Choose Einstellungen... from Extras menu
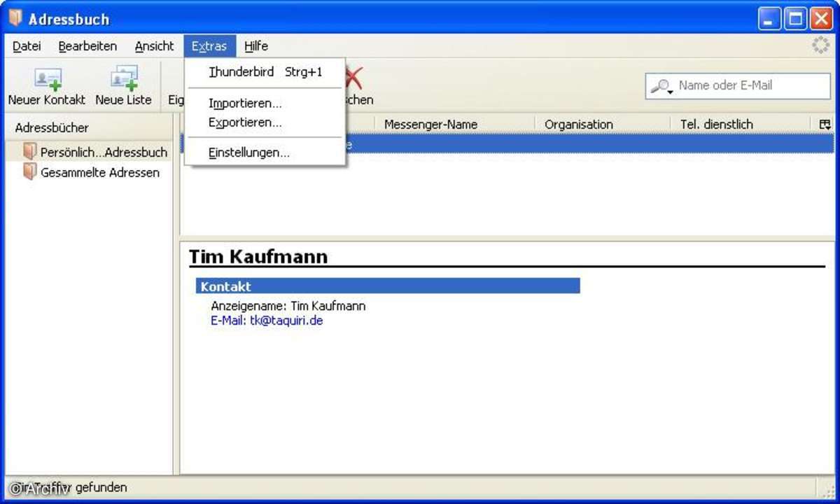The image size is (840, 504). (265, 153)
